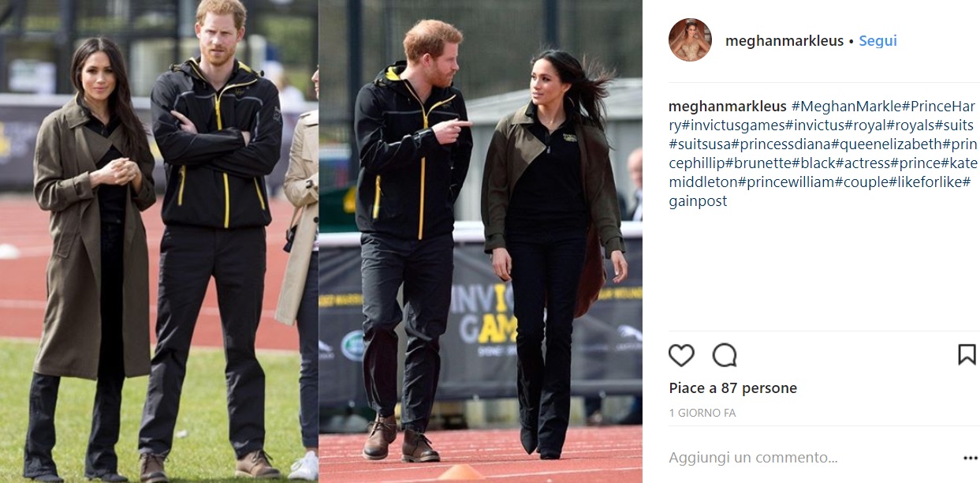Open the meghanmarkleus username in the post header

[784, 41]
